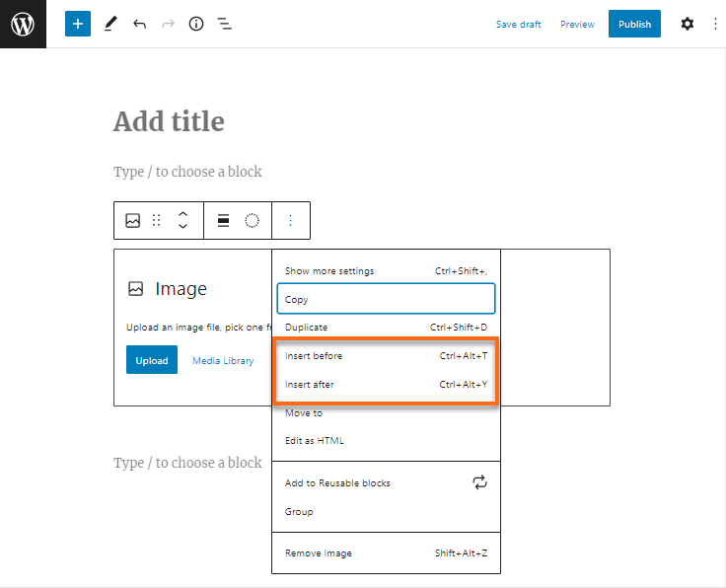Select the Tools pencil icon

(109, 24)
